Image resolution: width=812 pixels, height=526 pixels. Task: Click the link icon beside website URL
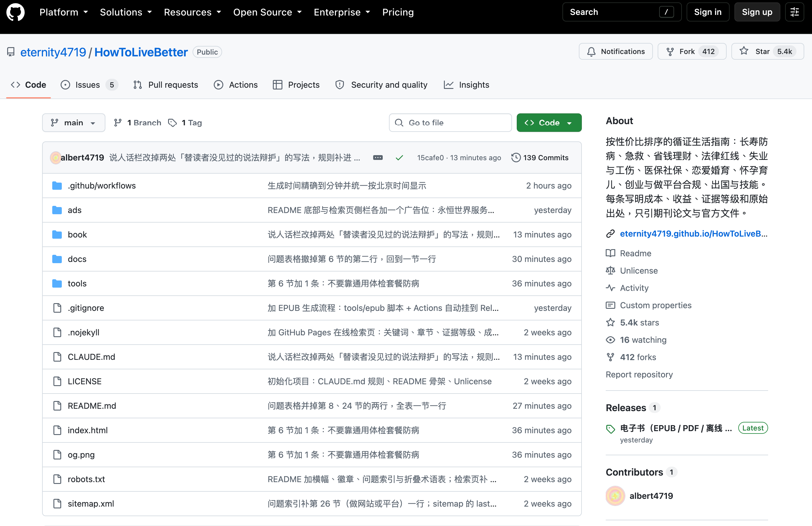click(x=610, y=234)
